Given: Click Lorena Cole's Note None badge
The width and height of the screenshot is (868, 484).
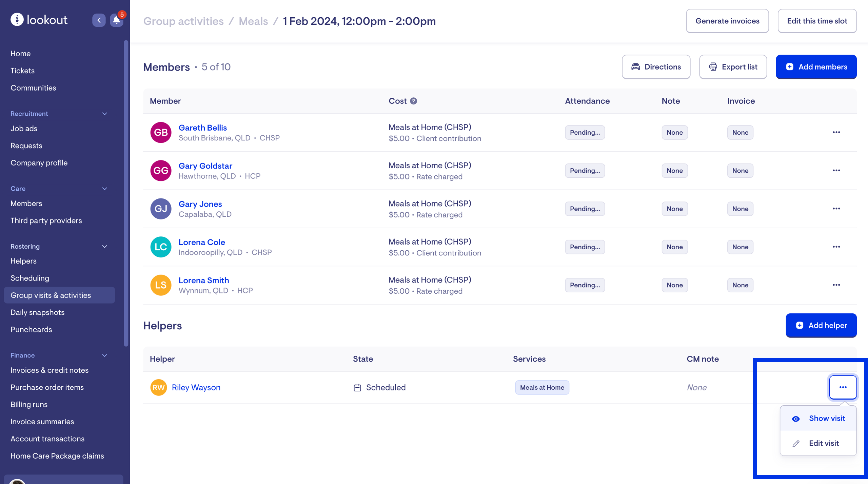Looking at the screenshot, I should click(674, 247).
